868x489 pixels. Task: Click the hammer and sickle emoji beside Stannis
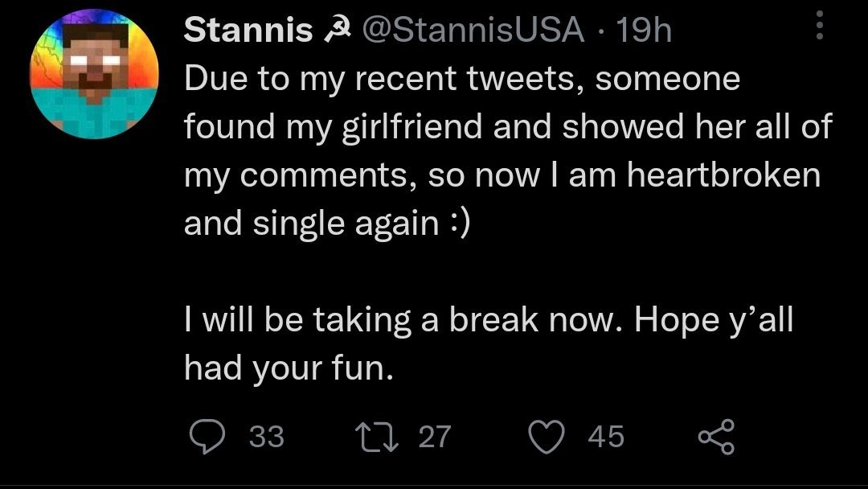tap(337, 29)
